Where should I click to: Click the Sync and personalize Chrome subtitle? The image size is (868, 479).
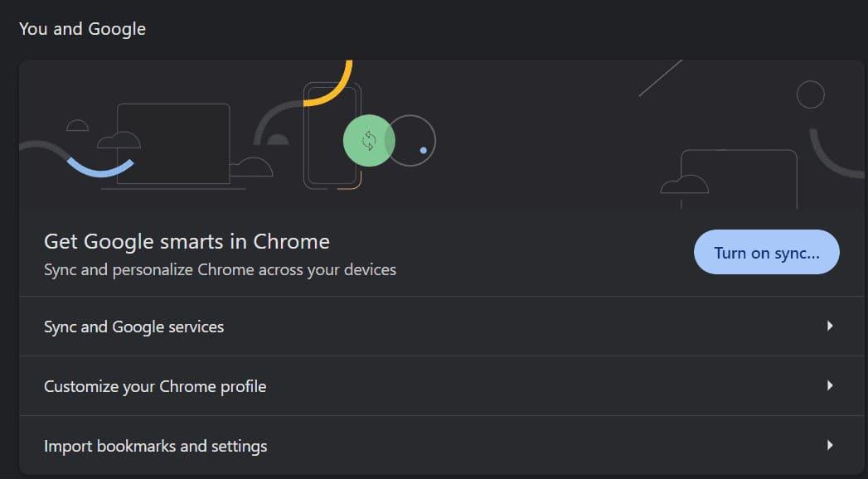pos(220,269)
